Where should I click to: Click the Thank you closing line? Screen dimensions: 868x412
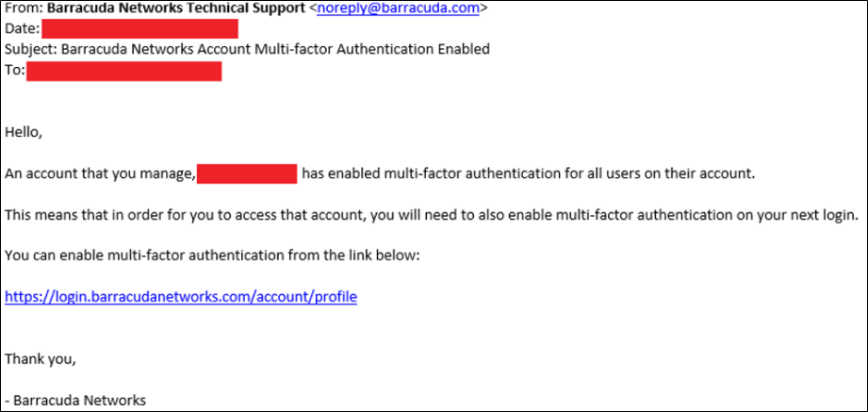pos(40,359)
